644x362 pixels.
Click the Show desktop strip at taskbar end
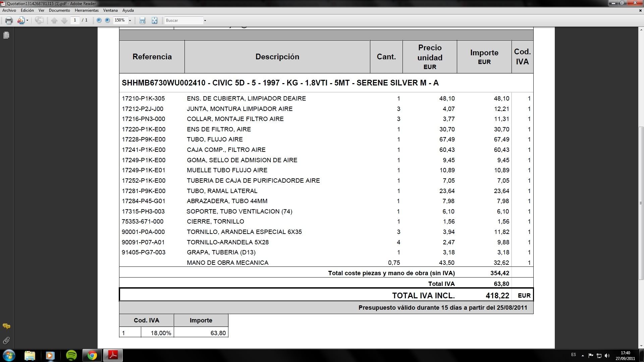pos(641,355)
